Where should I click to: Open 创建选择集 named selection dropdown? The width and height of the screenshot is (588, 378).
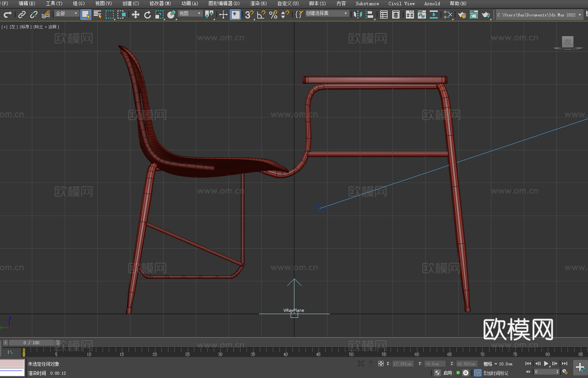pos(327,13)
